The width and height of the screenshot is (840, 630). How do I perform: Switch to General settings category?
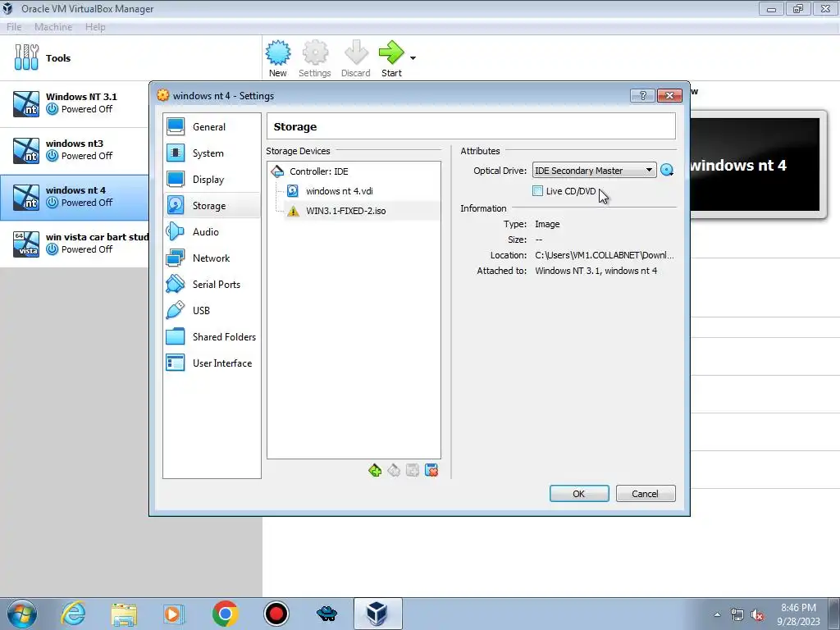pyautogui.click(x=212, y=127)
